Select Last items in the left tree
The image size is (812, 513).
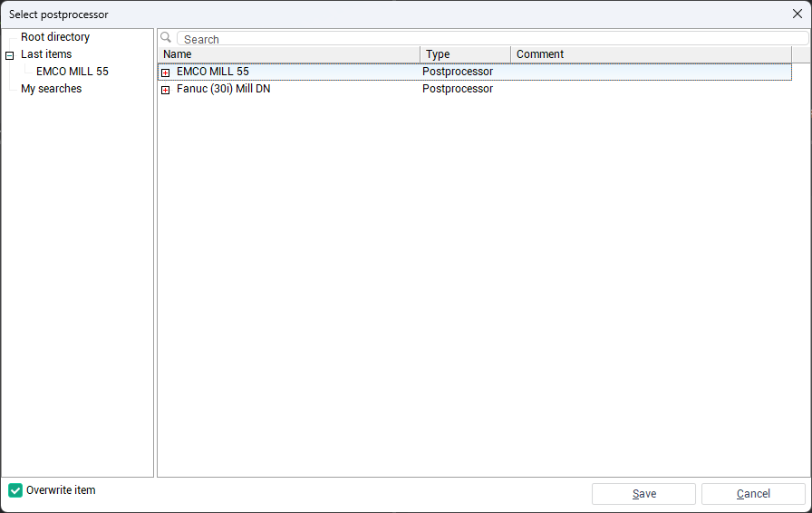pos(46,54)
